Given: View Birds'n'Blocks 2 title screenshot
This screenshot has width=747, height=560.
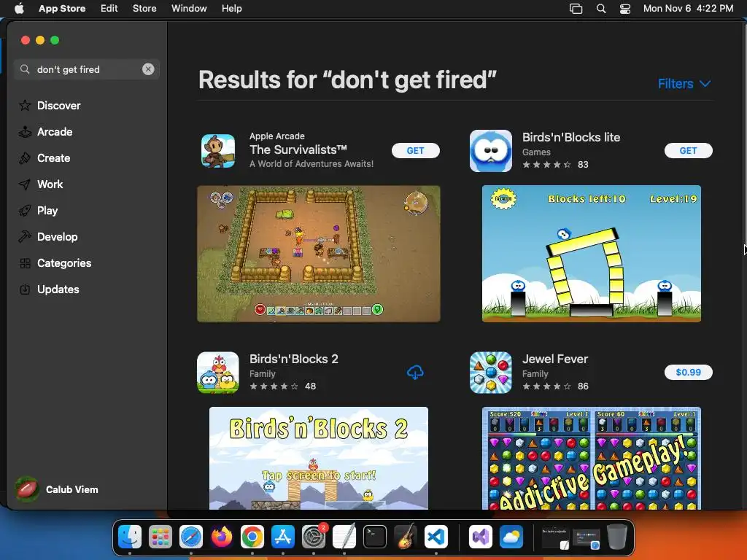Looking at the screenshot, I should pos(319,458).
